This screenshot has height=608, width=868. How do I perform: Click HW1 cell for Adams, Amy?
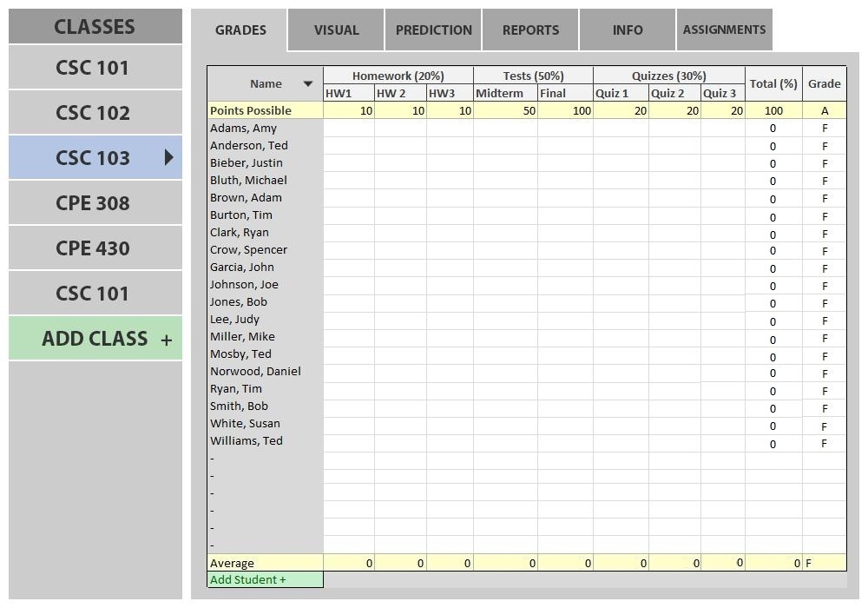(x=349, y=128)
